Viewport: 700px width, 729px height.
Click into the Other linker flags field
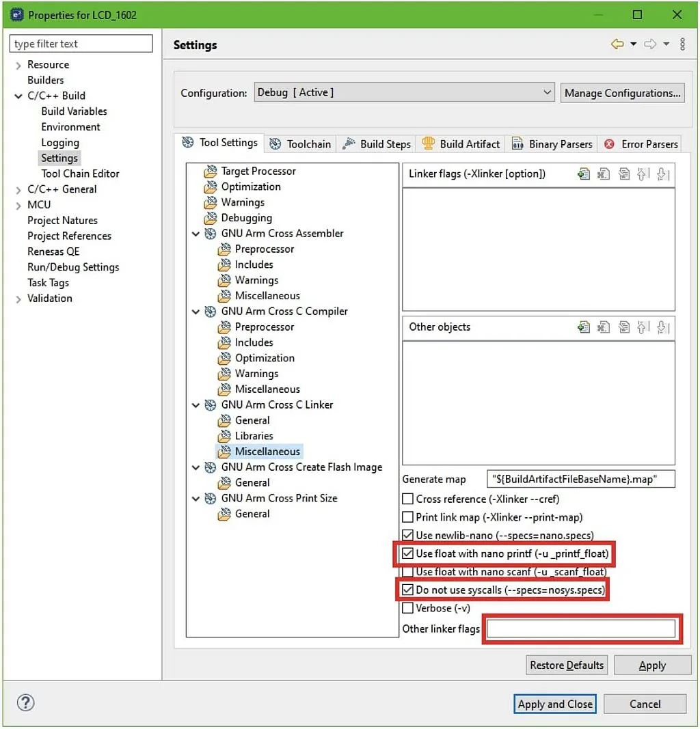click(581, 629)
